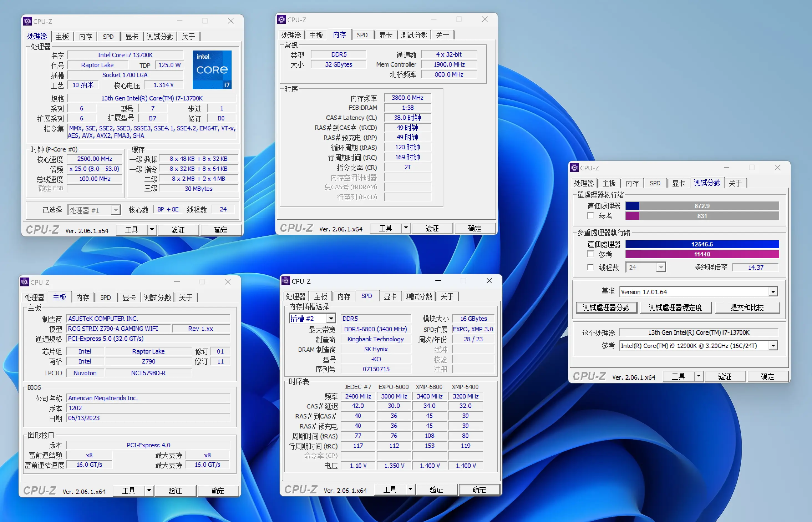The height and width of the screenshot is (522, 812).
Task: Switch to 内存 tab in mainboard window
Action: (83, 297)
